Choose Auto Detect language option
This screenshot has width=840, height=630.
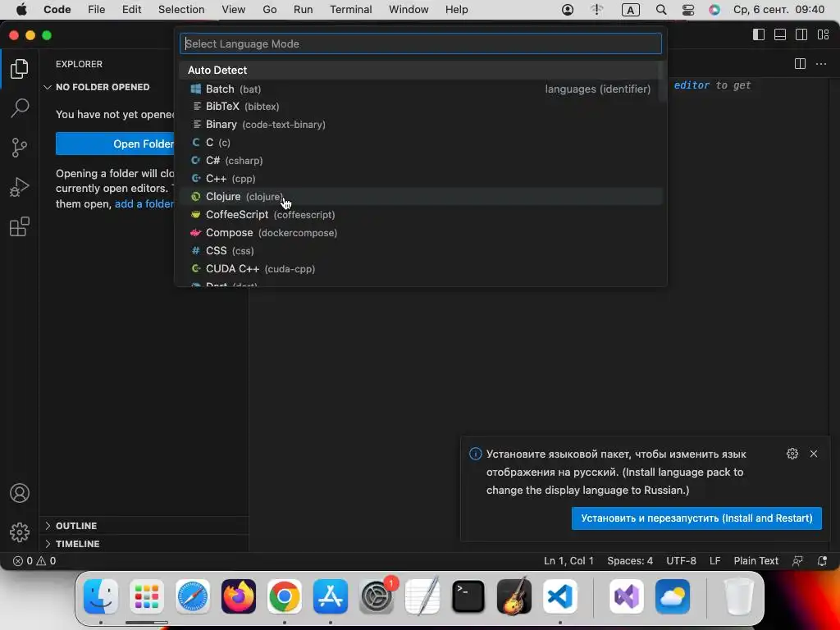pos(420,71)
